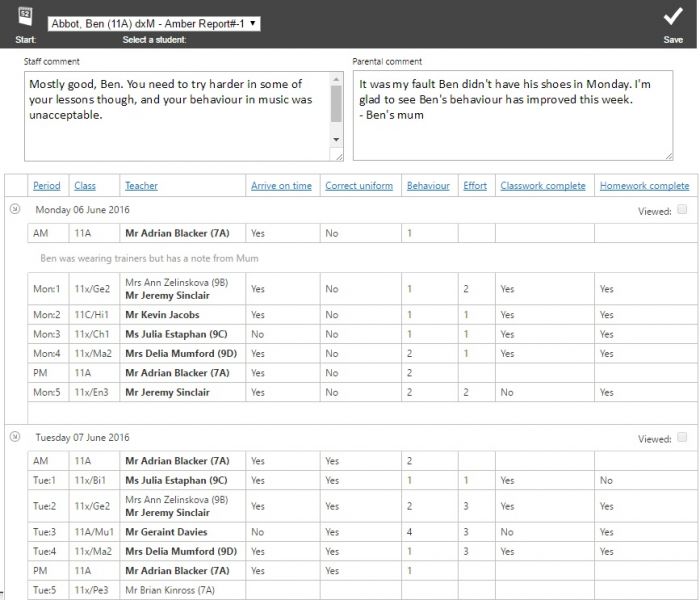
Task: Click the staff comment scrollbar thumb
Action: click(337, 101)
